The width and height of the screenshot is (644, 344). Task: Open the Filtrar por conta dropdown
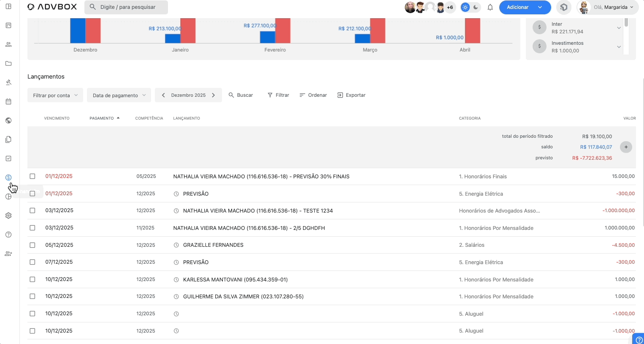click(55, 96)
